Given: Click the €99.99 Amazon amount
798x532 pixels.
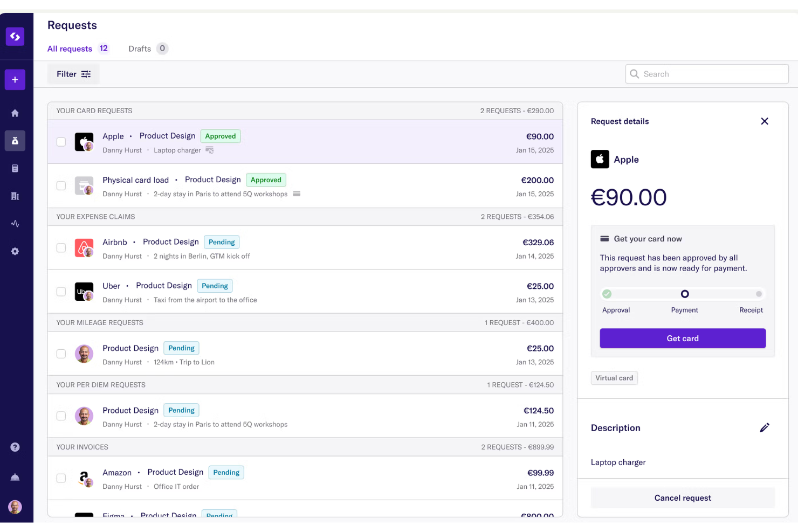Looking at the screenshot, I should pos(540,473).
